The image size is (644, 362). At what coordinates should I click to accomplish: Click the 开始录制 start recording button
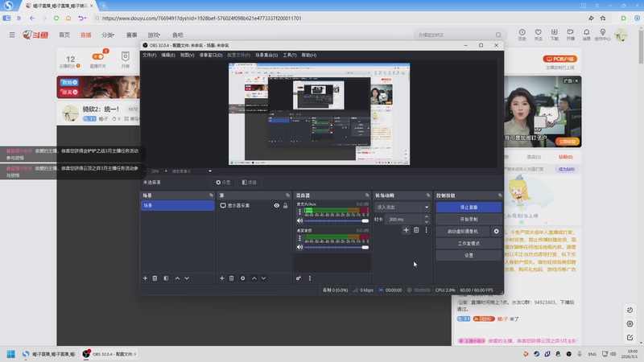tap(469, 219)
